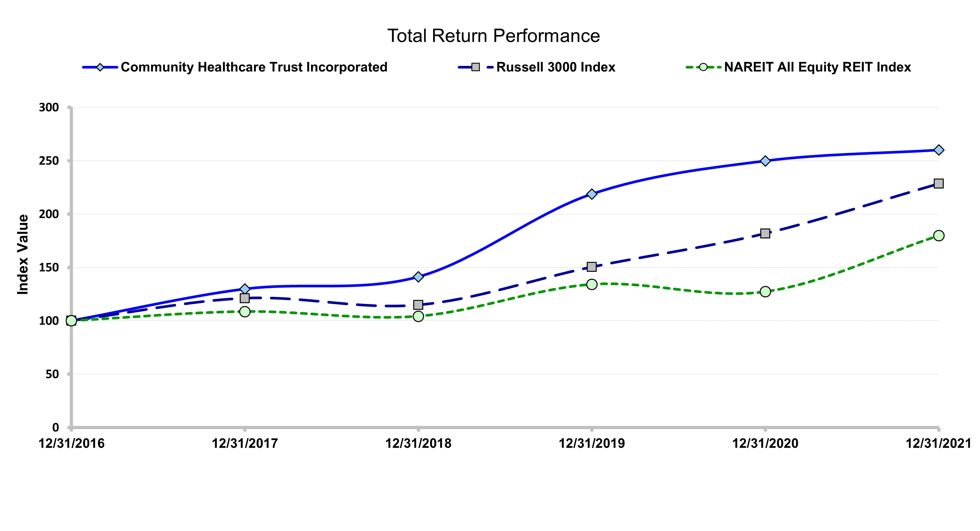Click NAREIT circle marker at 12/31/2020
Screen dimensions: 980x531
pyautogui.click(x=766, y=291)
